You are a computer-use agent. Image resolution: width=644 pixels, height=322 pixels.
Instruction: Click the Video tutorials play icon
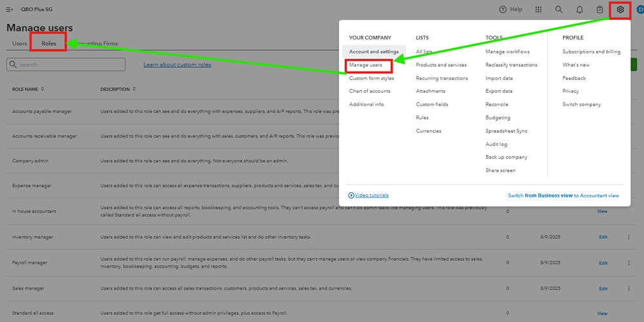point(351,196)
